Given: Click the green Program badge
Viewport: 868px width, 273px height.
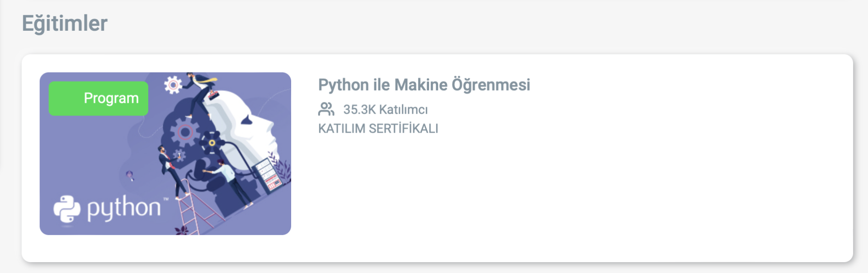Looking at the screenshot, I should click(99, 98).
